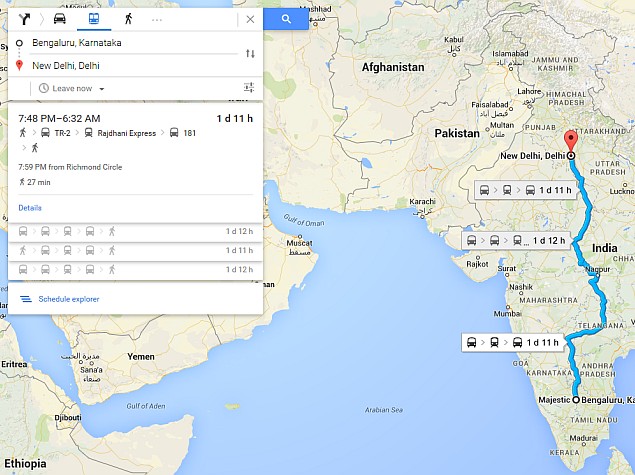Open route options settings icon
This screenshot has height=475, width=635.
(249, 88)
